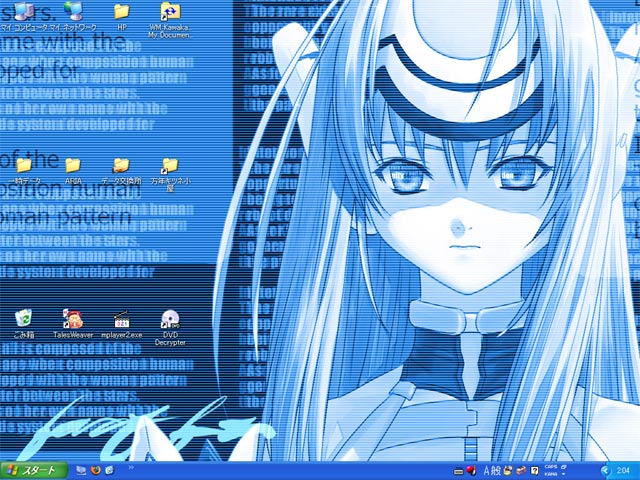The width and height of the screenshot is (640, 480).
Task: Launch Firefox from quick launch
Action: pos(96,471)
